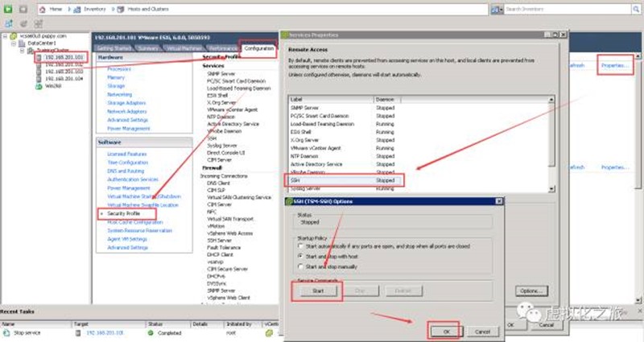Click the vCenter server icon in tree
The width and height of the screenshot is (644, 342).
tap(14, 36)
